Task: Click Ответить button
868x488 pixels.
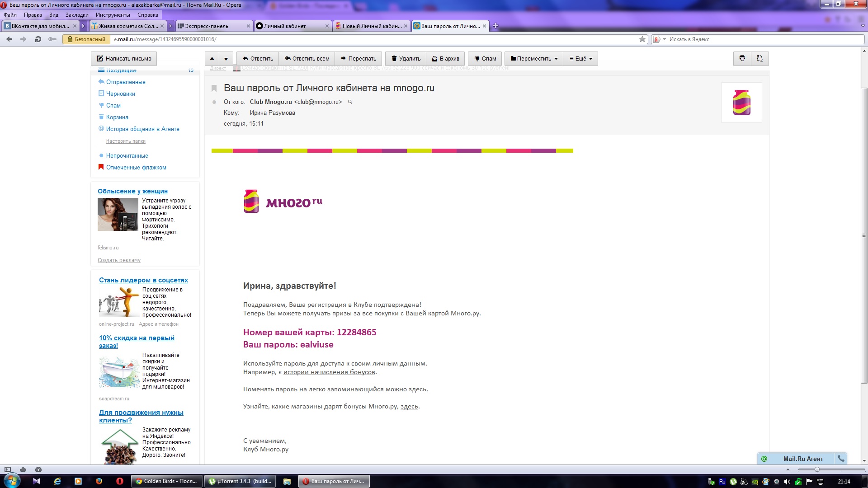Action: click(x=258, y=59)
